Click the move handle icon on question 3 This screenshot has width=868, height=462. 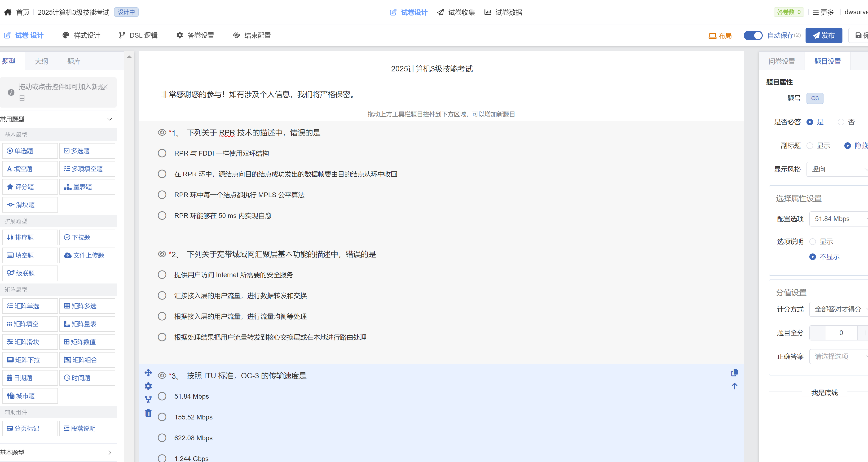point(148,372)
